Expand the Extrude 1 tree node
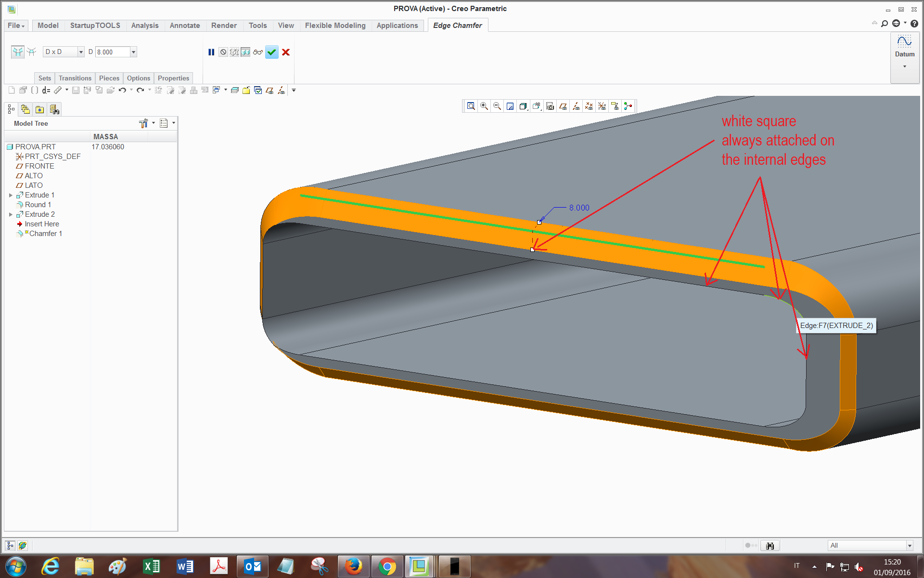This screenshot has width=924, height=578. click(11, 195)
